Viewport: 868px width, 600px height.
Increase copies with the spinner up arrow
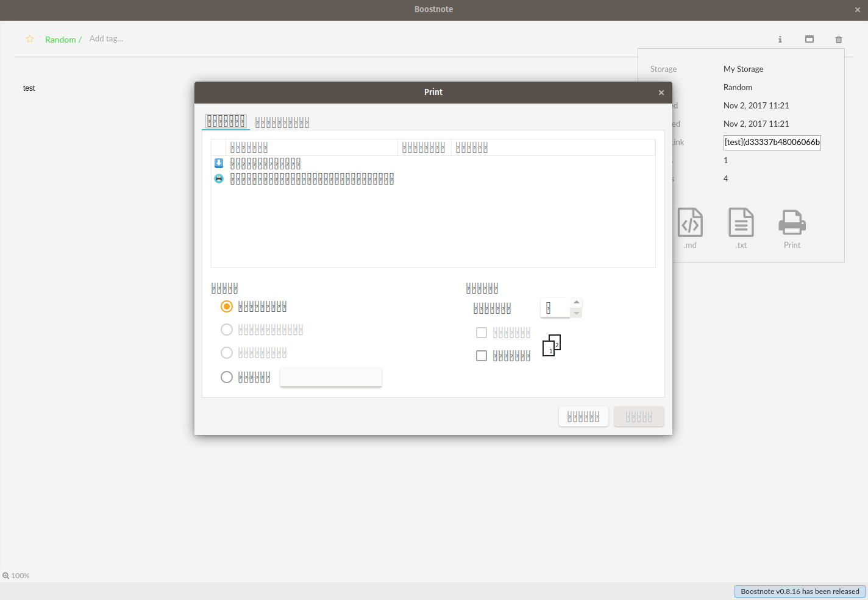577,303
